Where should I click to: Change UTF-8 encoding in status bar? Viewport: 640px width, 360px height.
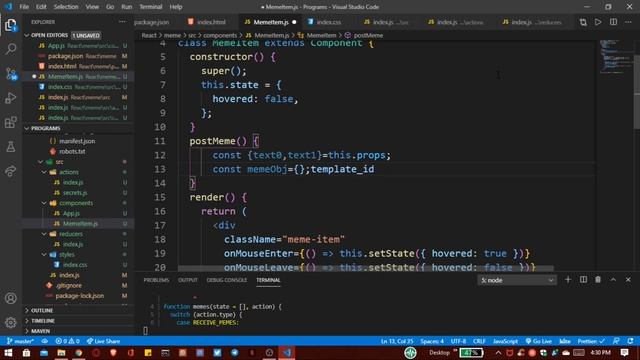tap(458, 341)
